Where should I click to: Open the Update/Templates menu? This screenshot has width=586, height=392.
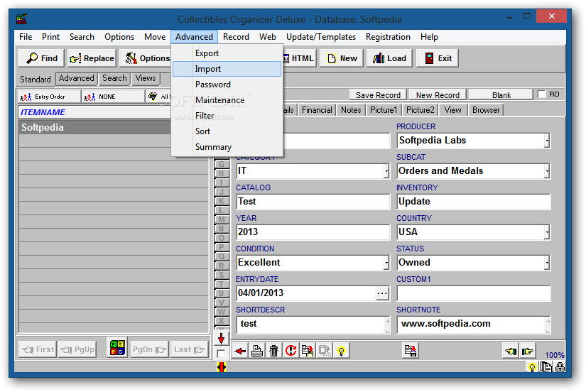coord(320,37)
